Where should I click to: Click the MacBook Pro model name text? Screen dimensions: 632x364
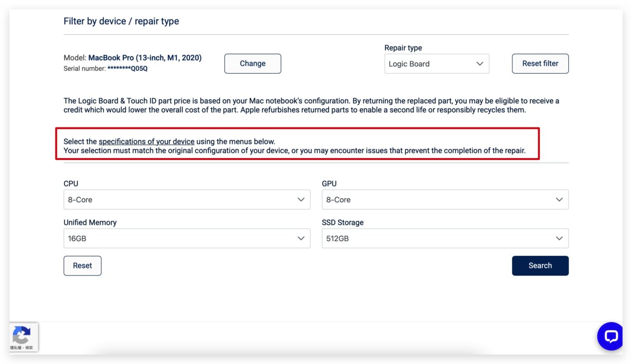(x=145, y=58)
